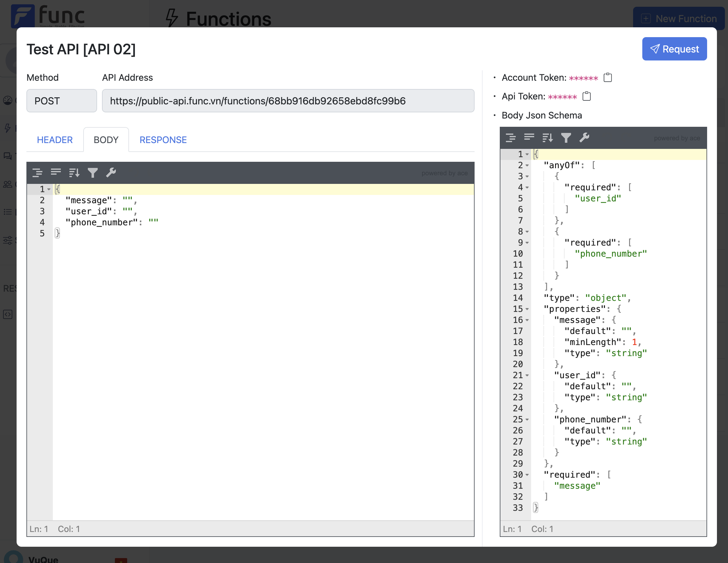728x563 pixels.
Task: Collapse the properties fold arrow on line 15
Action: (527, 309)
